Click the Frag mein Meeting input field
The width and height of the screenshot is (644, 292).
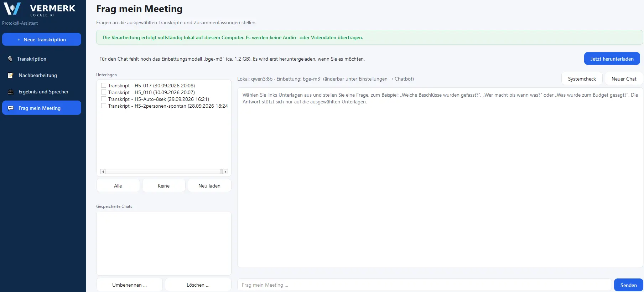pos(424,285)
